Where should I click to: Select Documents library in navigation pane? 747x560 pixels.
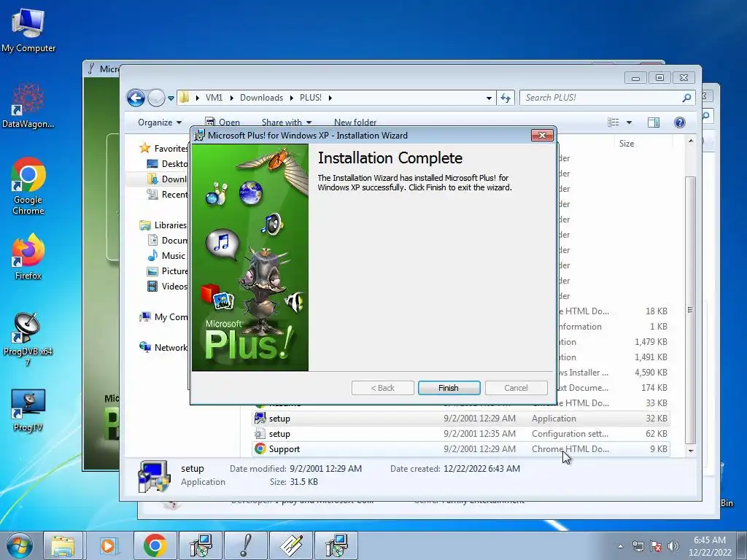[x=169, y=240]
